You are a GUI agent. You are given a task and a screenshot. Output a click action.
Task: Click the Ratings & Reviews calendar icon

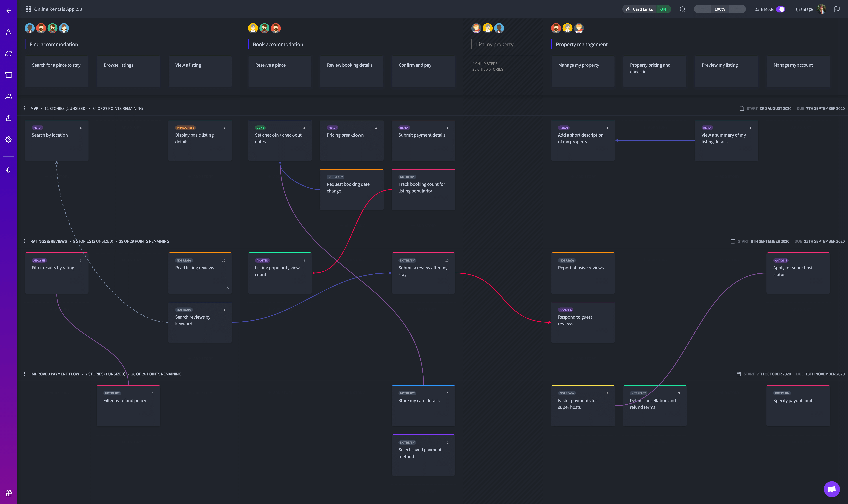(x=733, y=241)
